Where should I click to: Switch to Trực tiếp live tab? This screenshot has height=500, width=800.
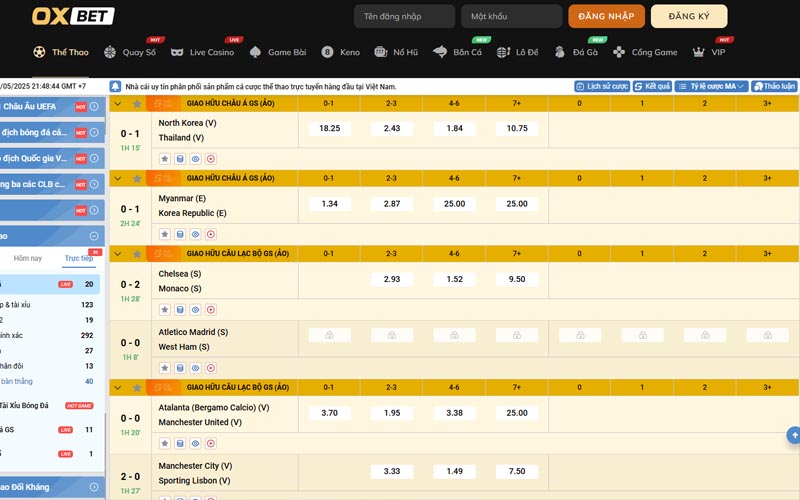(x=79, y=258)
